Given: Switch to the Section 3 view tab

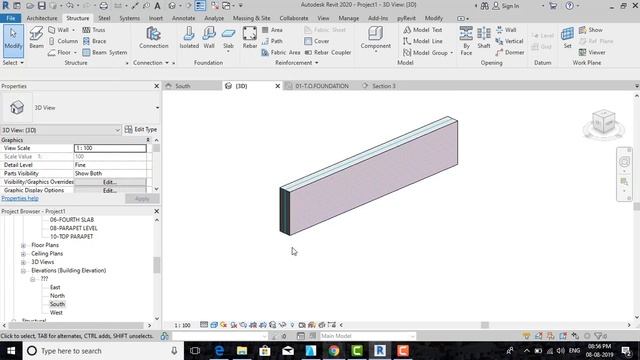Looking at the screenshot, I should (x=383, y=86).
